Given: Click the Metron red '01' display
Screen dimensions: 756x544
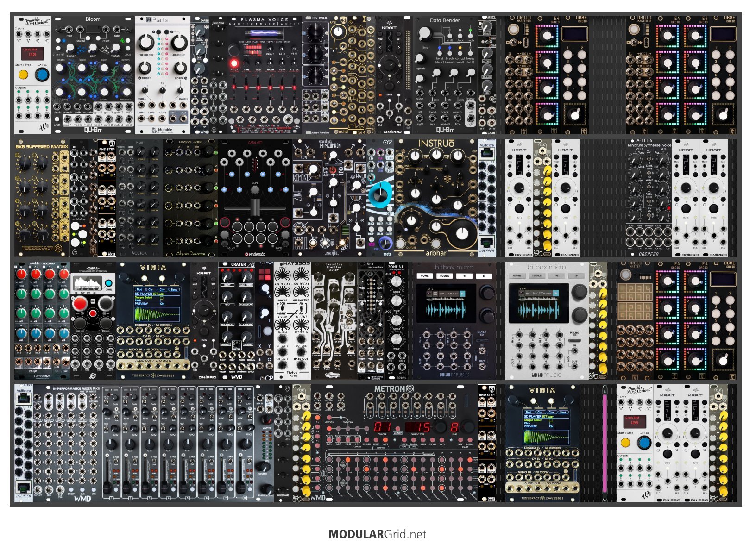Looking at the screenshot, I should click(382, 427).
